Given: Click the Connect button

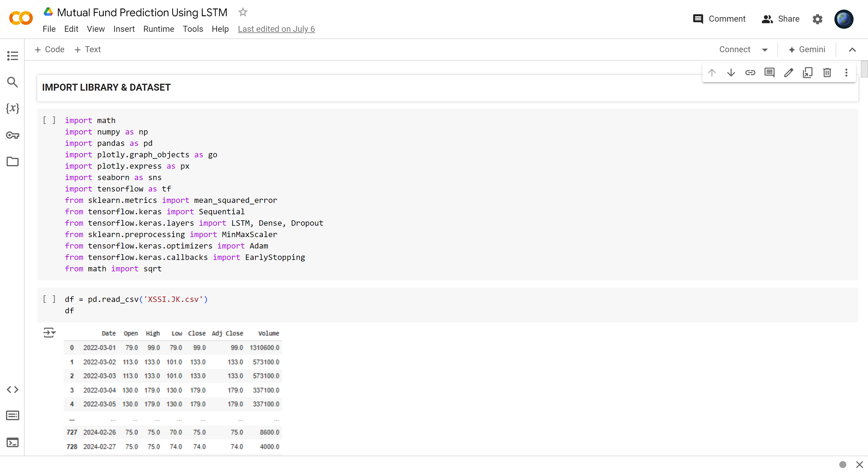Looking at the screenshot, I should tap(734, 50).
